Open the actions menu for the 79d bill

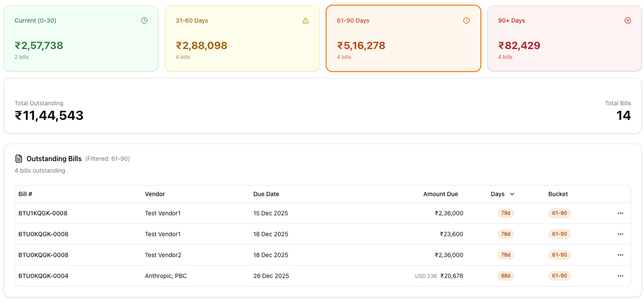(620, 213)
